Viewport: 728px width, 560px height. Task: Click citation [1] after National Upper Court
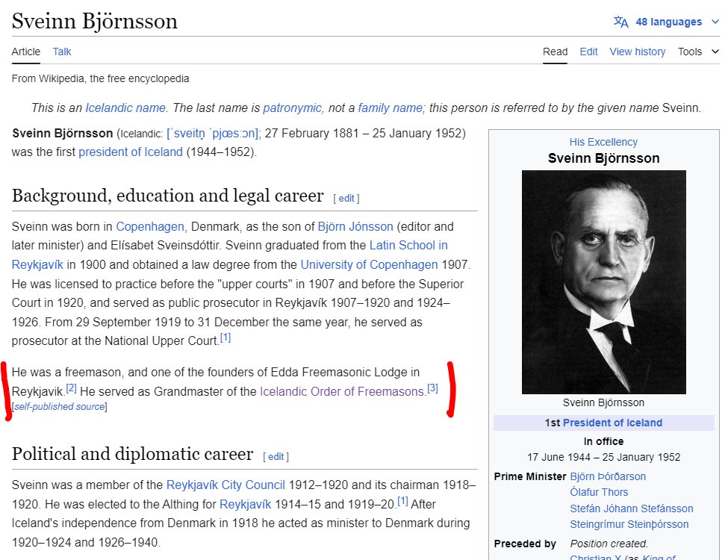[x=225, y=337]
